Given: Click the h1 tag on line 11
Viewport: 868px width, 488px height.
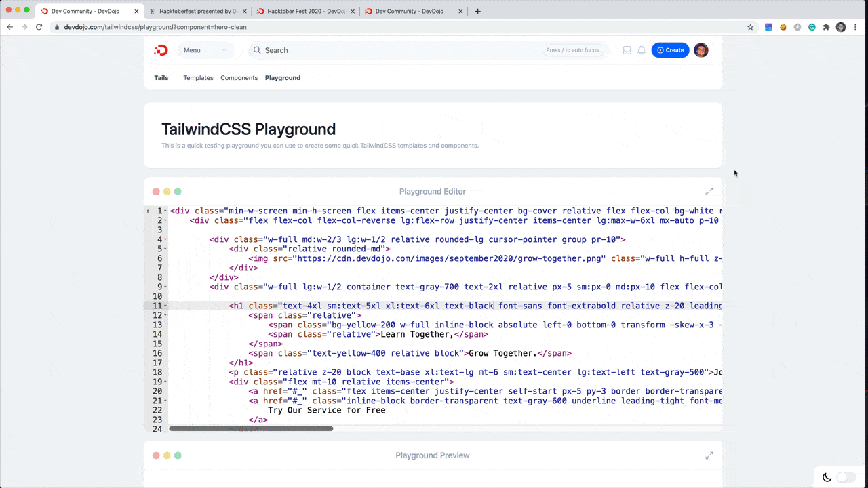Looking at the screenshot, I should coord(236,306).
